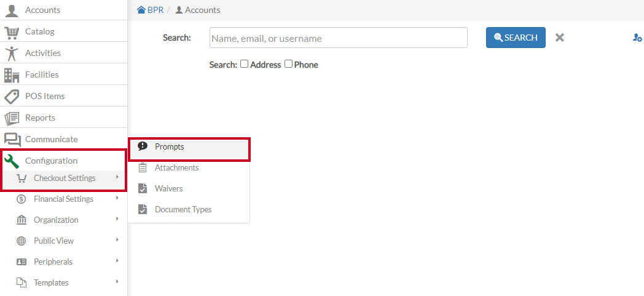Image resolution: width=644 pixels, height=296 pixels.
Task: Click the Organization bank building icon
Action: point(22,220)
